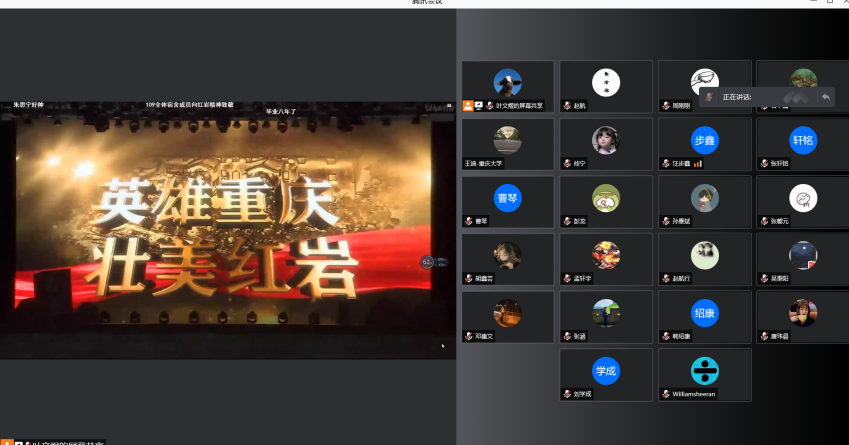Click the muted mic icon on the 轩铭 avatar tile
The width and height of the screenshot is (849, 445).
(764, 163)
